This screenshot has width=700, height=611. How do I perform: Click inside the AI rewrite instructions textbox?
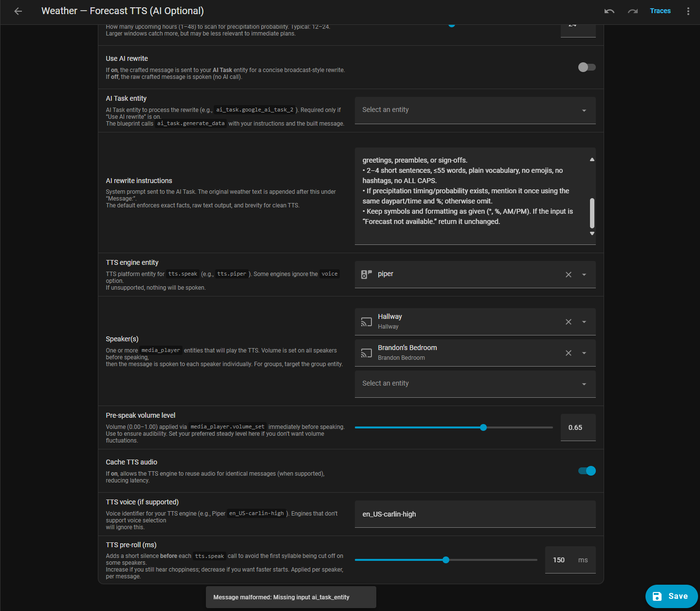click(x=470, y=196)
